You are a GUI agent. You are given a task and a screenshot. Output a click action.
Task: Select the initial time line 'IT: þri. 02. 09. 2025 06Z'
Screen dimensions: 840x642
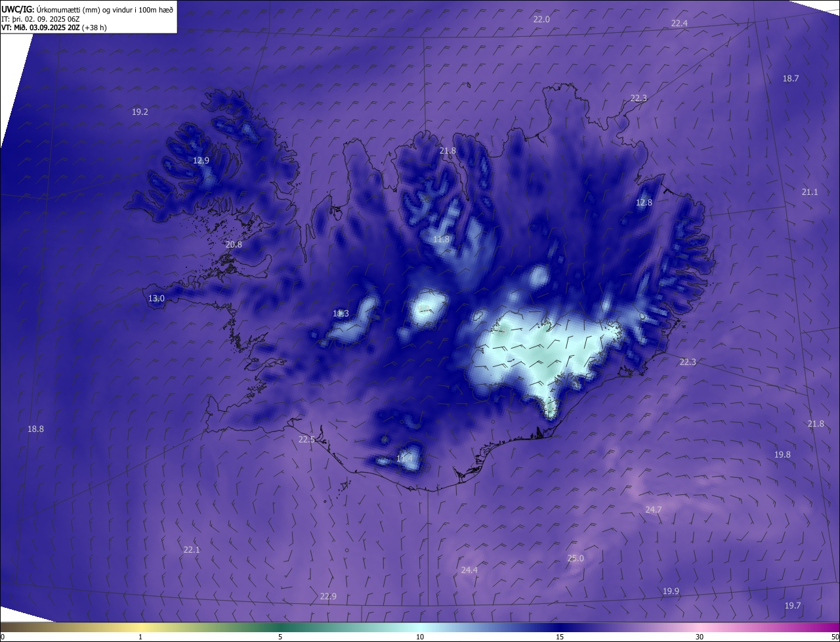pos(41,19)
